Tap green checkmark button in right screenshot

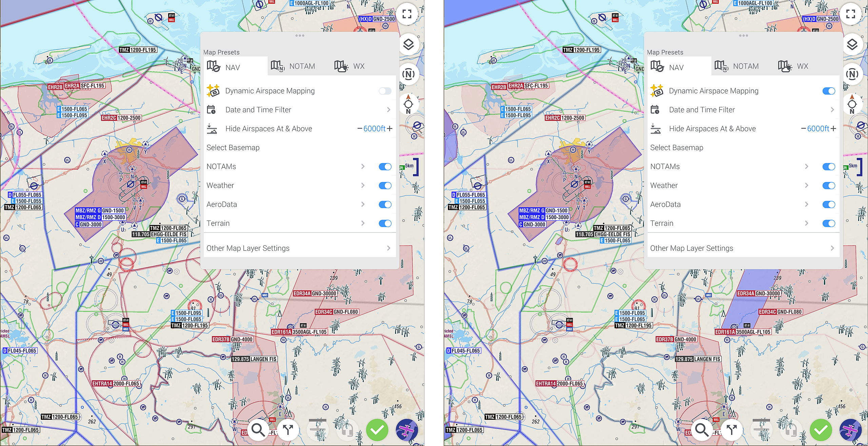click(821, 430)
